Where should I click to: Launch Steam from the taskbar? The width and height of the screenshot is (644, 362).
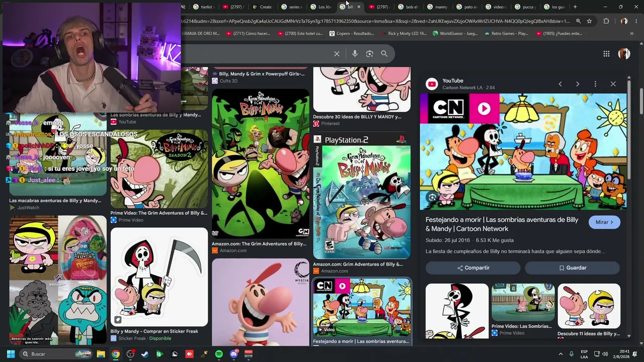click(x=145, y=354)
